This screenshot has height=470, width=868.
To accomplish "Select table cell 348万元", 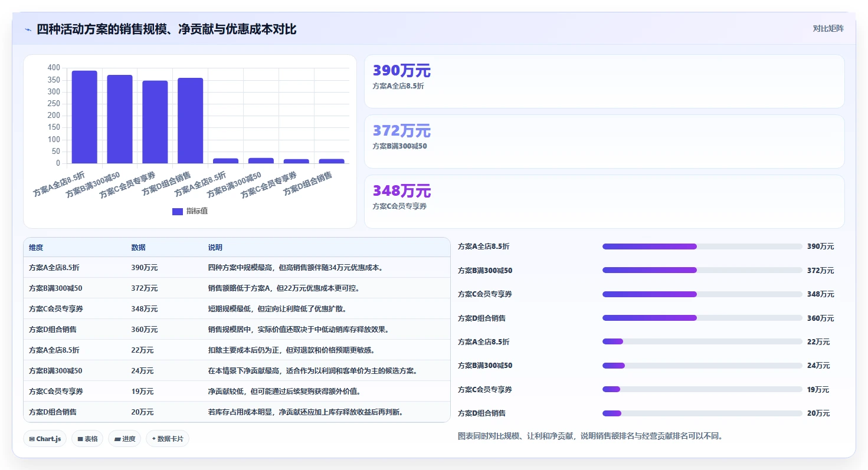I will (145, 309).
